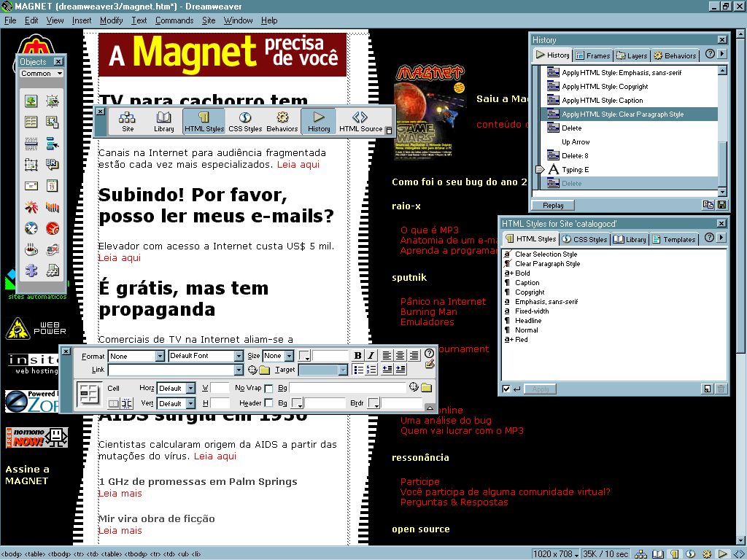Toggle the No Wrap checkbox
The height and width of the screenshot is (560, 747).
(x=268, y=389)
